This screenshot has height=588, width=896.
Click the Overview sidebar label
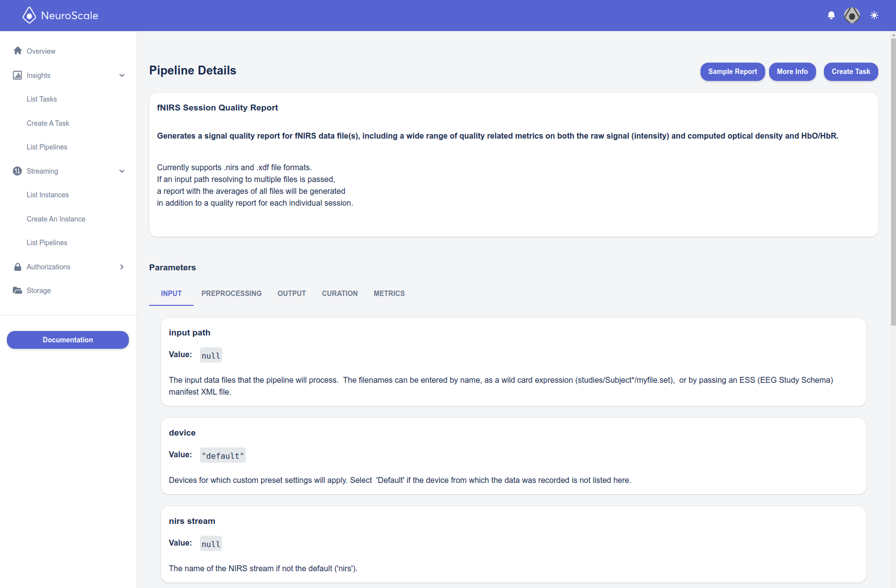pos(41,51)
